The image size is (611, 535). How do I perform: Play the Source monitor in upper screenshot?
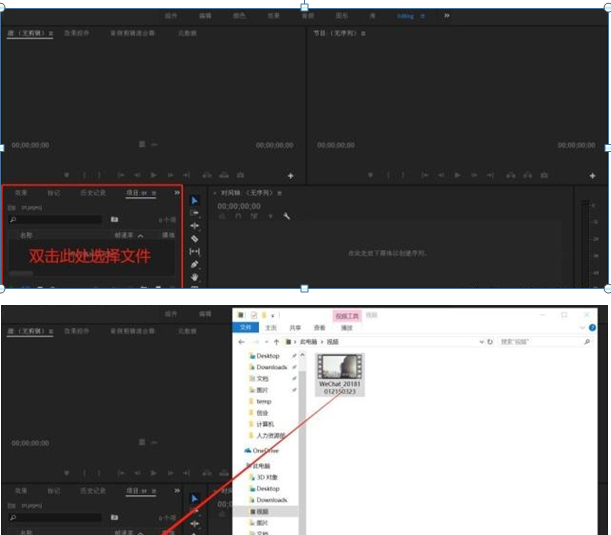(154, 175)
